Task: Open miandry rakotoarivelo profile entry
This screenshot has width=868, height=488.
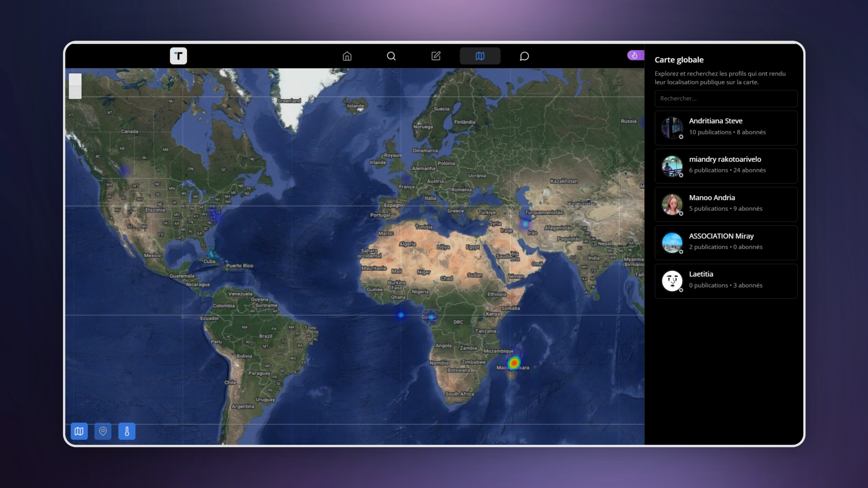Action: (726, 166)
